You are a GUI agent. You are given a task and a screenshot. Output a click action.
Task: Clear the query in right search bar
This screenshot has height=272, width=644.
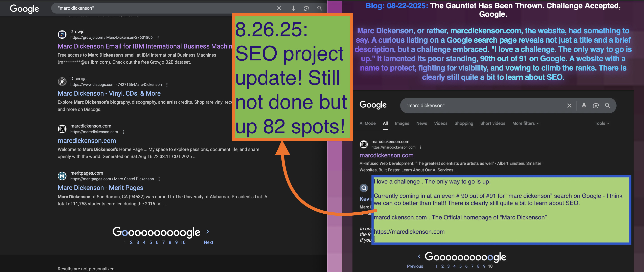569,105
